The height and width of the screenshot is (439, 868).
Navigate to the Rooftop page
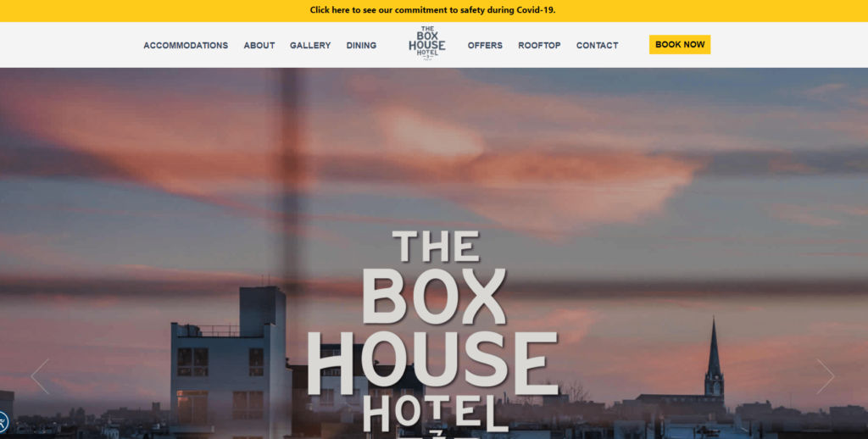point(539,46)
